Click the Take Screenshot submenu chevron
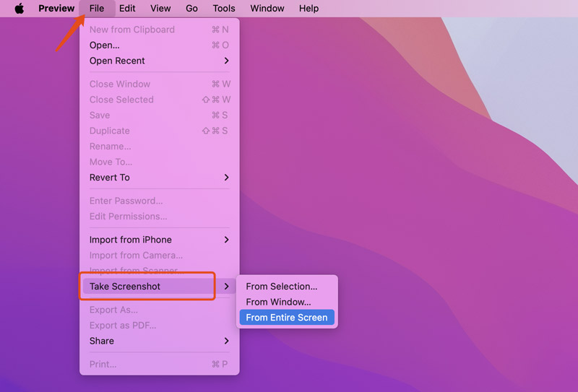This screenshot has height=392, width=578. point(227,287)
